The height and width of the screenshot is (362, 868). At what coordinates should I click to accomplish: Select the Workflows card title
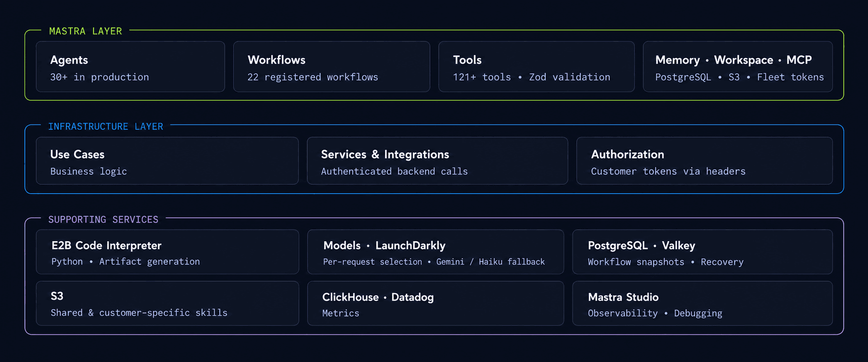pos(277,60)
